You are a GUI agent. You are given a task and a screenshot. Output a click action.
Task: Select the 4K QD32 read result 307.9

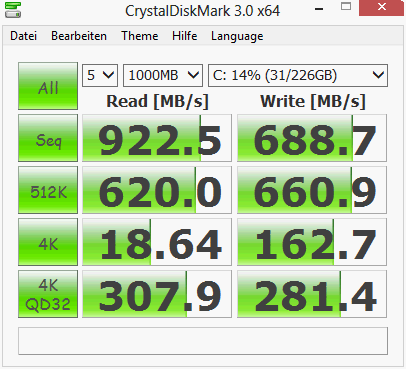tap(157, 294)
